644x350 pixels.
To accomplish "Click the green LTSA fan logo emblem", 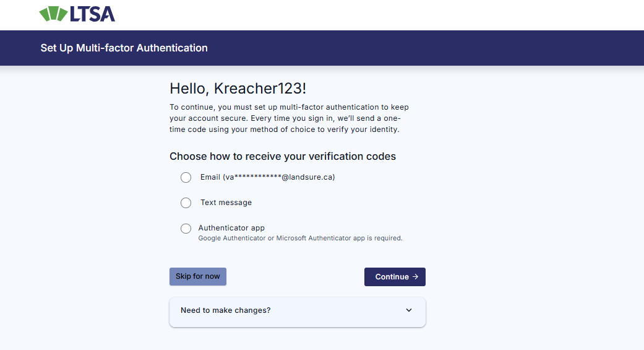I will [x=54, y=14].
